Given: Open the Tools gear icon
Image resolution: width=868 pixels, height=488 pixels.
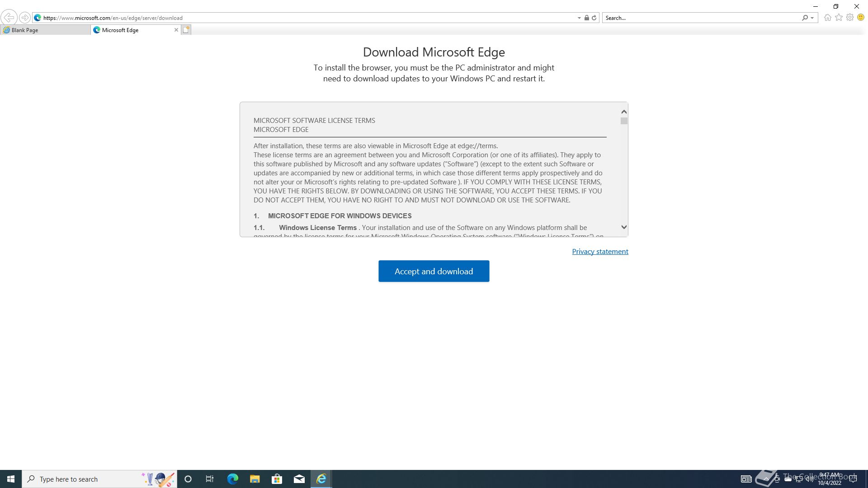Looking at the screenshot, I should pos(850,18).
